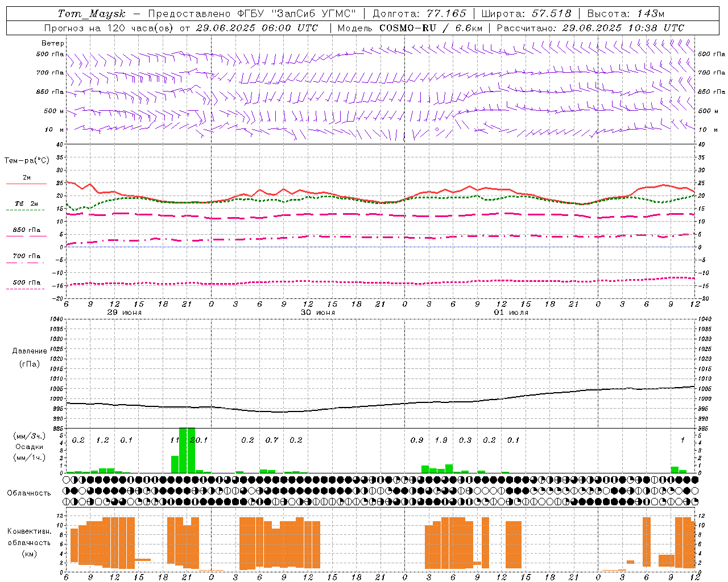Select the Тем-ра(°C) temperature panel label

27,161
